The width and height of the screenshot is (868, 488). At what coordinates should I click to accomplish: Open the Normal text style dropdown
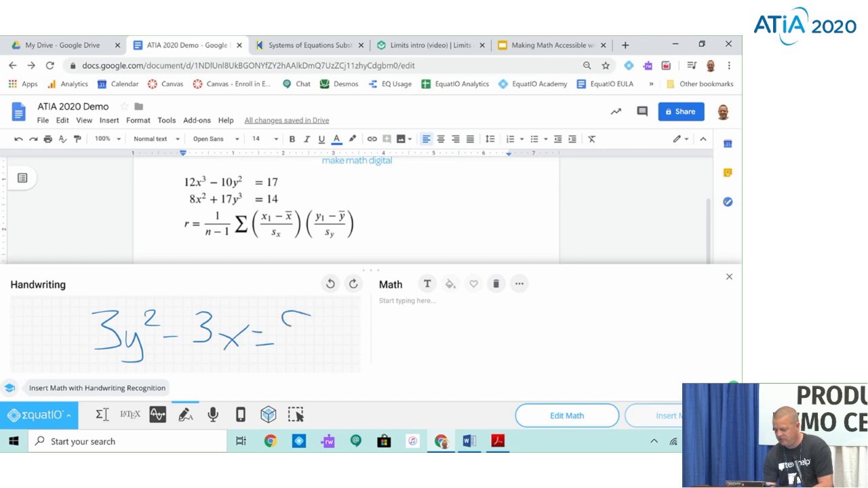pyautogui.click(x=156, y=139)
